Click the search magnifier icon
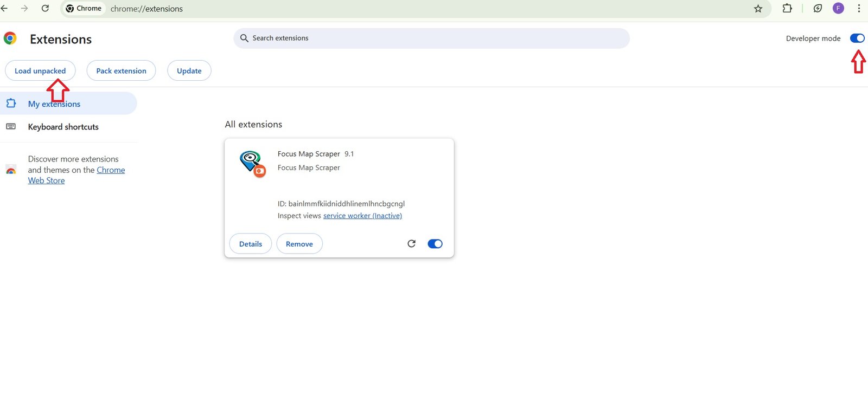Viewport: 868px width, 401px height. (244, 38)
